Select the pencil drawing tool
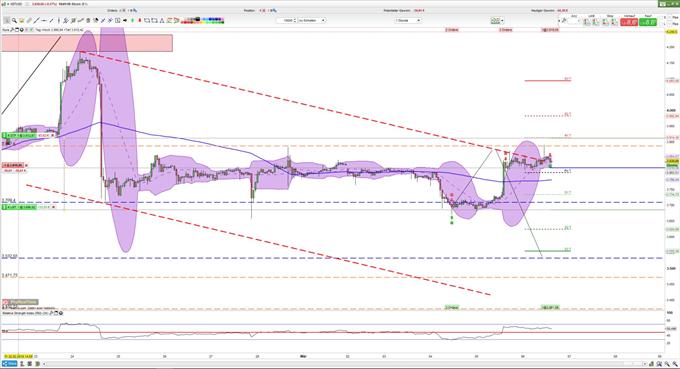680x369 pixels. (x=29, y=20)
